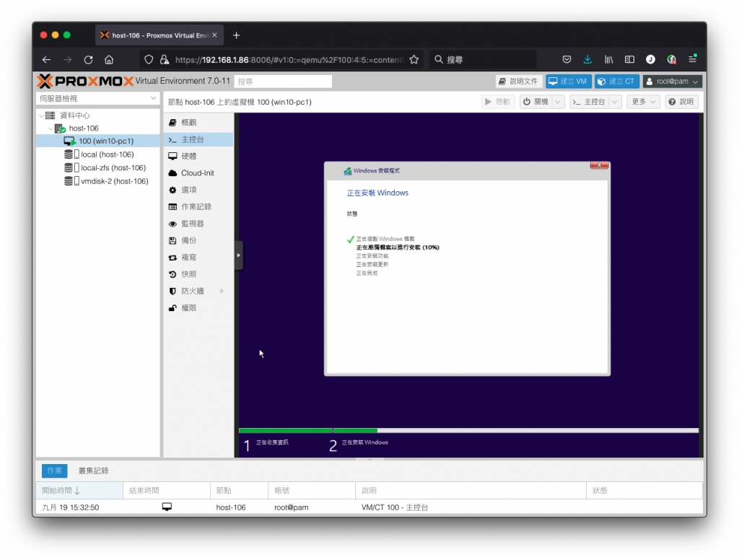This screenshot has height=560, width=739.
Task: Click 建立 VM button
Action: [569, 82]
